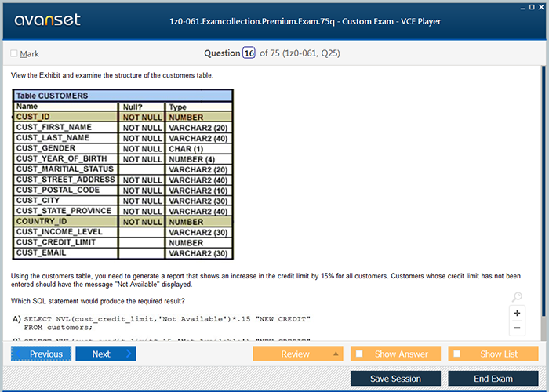Screen dimensions: 549x392
Task: Expand the Review dropdown arrow
Action: click(336, 354)
